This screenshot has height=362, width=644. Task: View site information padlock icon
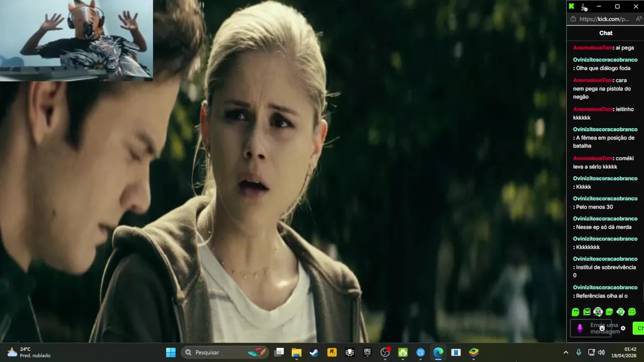573,19
